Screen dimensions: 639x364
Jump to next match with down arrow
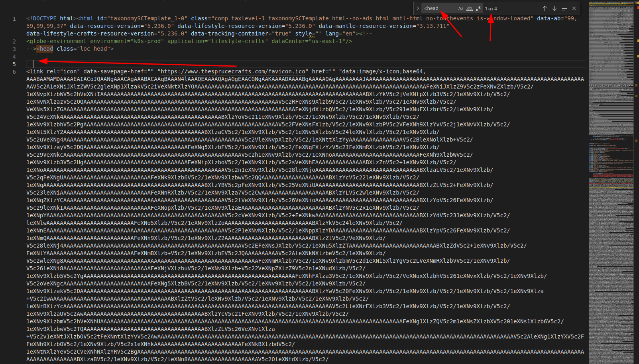coord(554,8)
